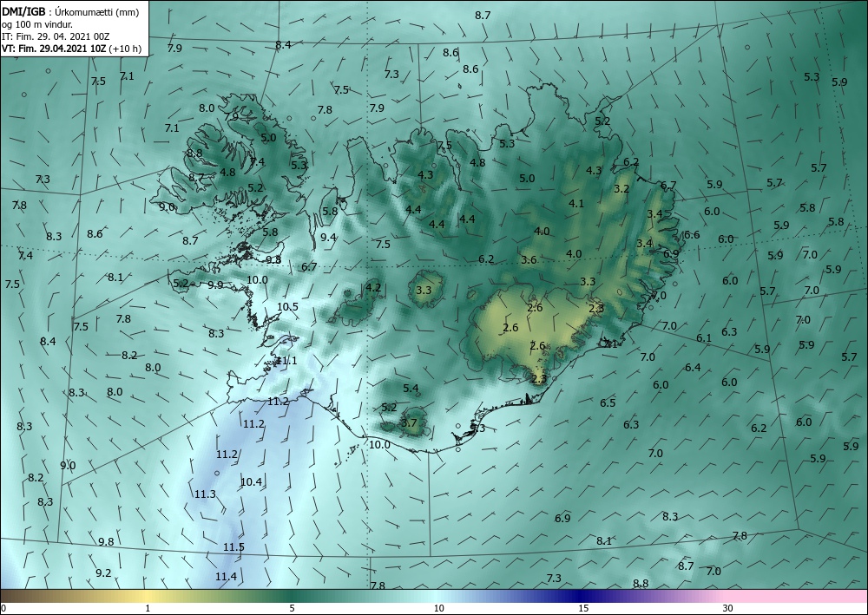This screenshot has width=868, height=615.
Task: Click the 6.4 value on the map
Action: tap(693, 367)
